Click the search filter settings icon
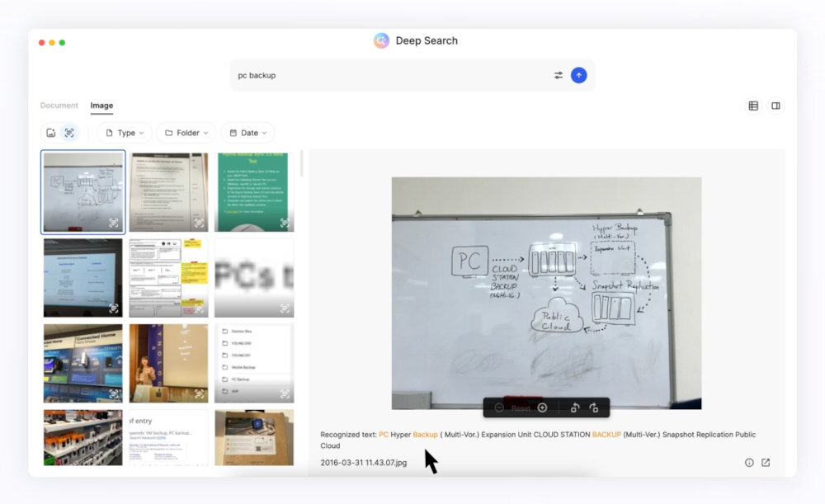This screenshot has width=825, height=504. (559, 75)
